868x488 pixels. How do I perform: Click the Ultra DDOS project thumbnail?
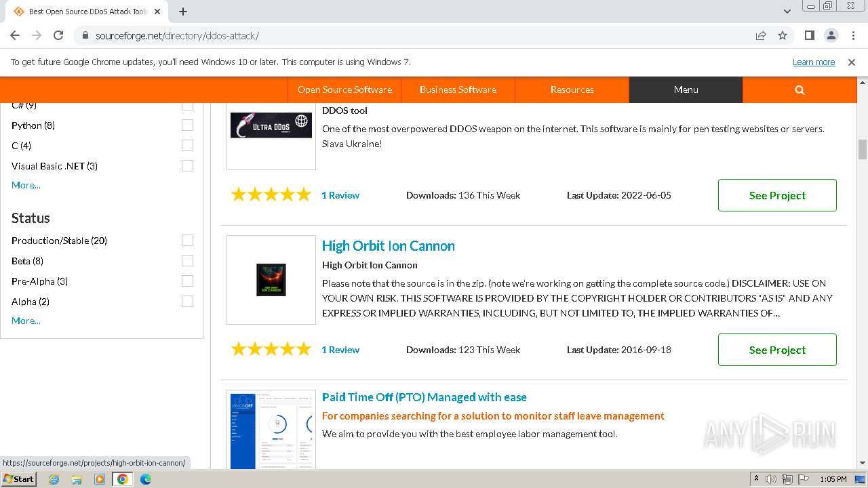tap(271, 125)
